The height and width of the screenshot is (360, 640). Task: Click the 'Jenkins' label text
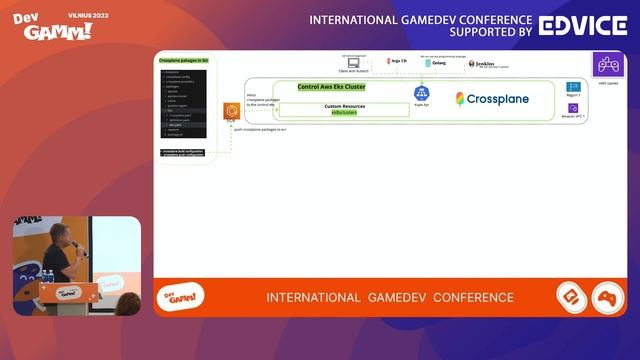484,64
